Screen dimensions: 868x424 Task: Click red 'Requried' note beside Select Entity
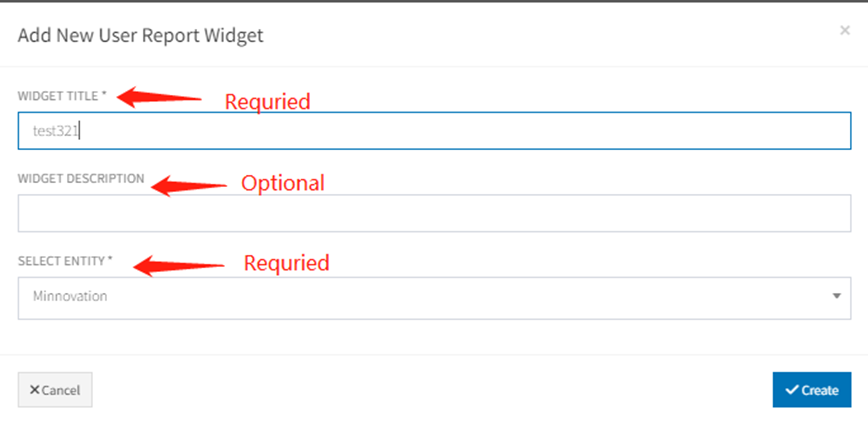click(287, 264)
